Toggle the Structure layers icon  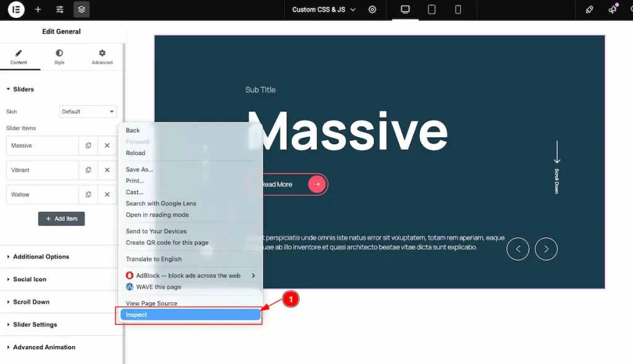tap(81, 10)
